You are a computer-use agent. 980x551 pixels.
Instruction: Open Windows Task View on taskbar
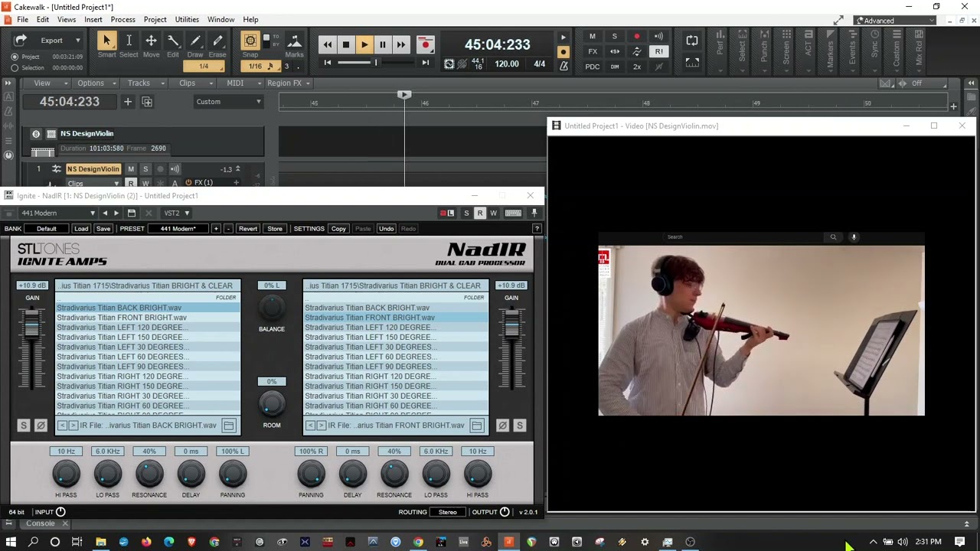click(77, 542)
